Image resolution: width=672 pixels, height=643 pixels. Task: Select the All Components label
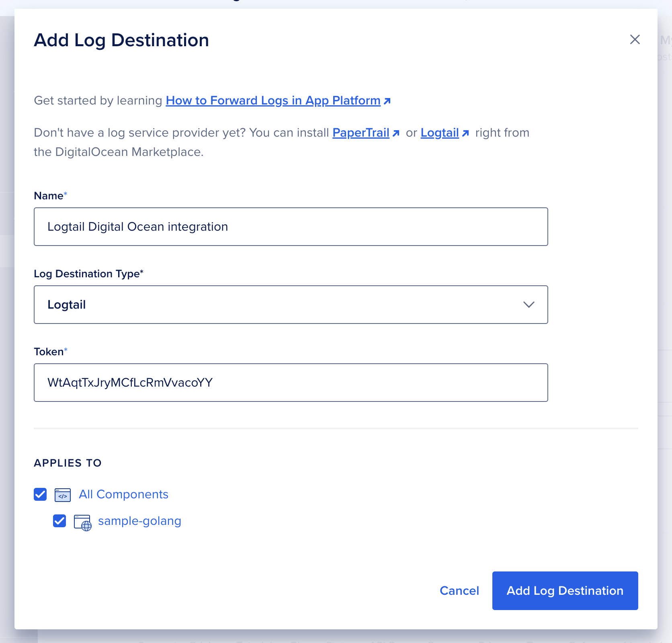(x=123, y=494)
